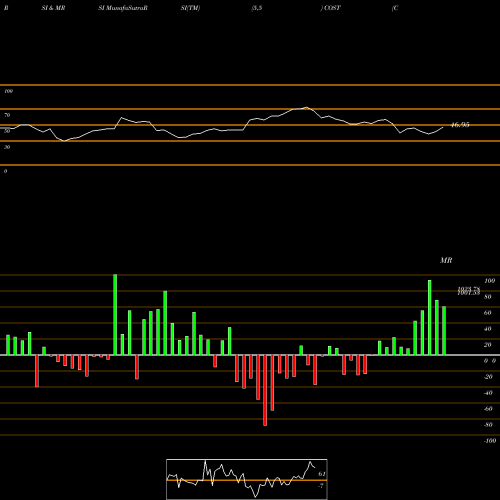This screenshot has width=500, height=500.
Task: Click the MunafaSutra header text
Action: coord(127,8)
